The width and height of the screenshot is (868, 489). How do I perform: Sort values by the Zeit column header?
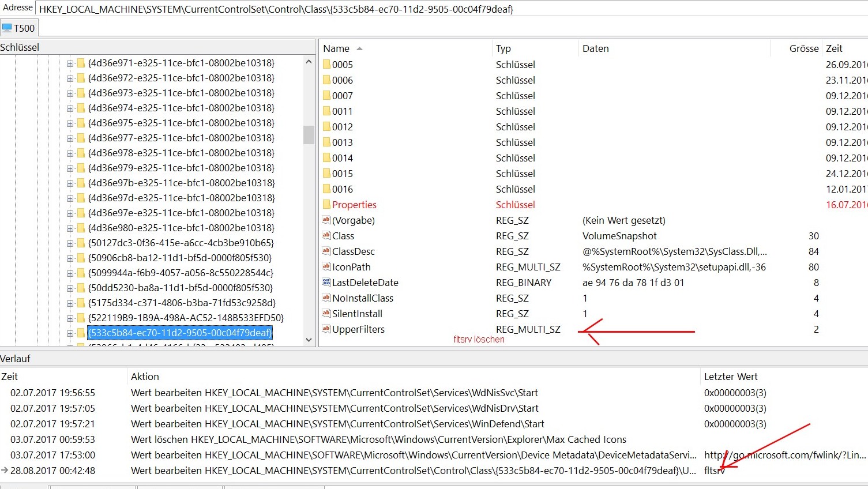[x=846, y=48]
